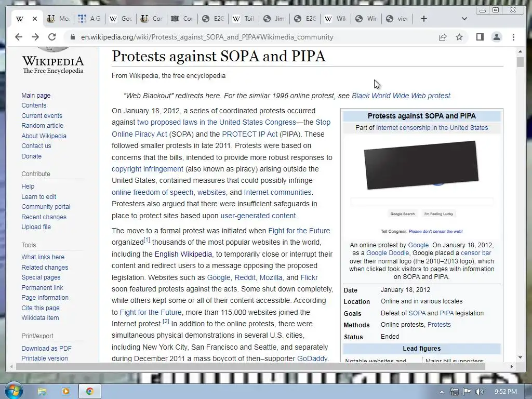Switch to the 'Toil' Wikipedia tab
This screenshot has width=532, height=399.
click(244, 19)
